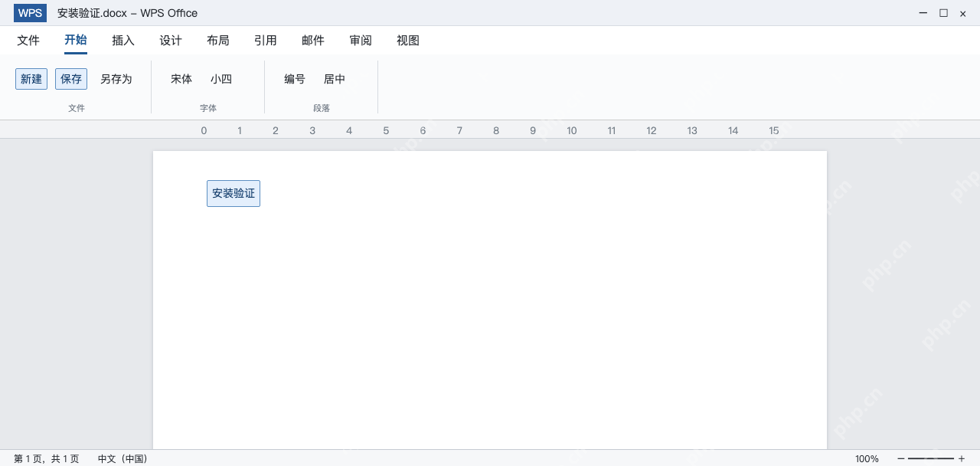Click the 新建 button
The height and width of the screenshot is (466, 980).
(31, 79)
